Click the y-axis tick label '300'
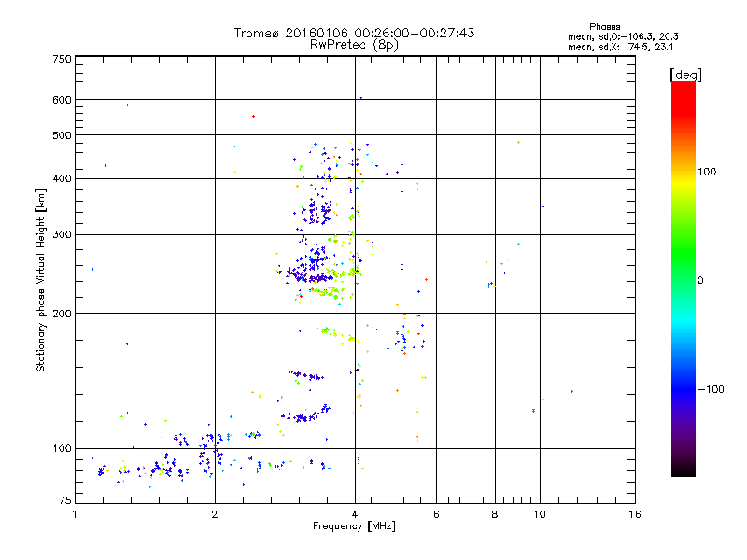This screenshot has height=560, width=747. click(62, 235)
